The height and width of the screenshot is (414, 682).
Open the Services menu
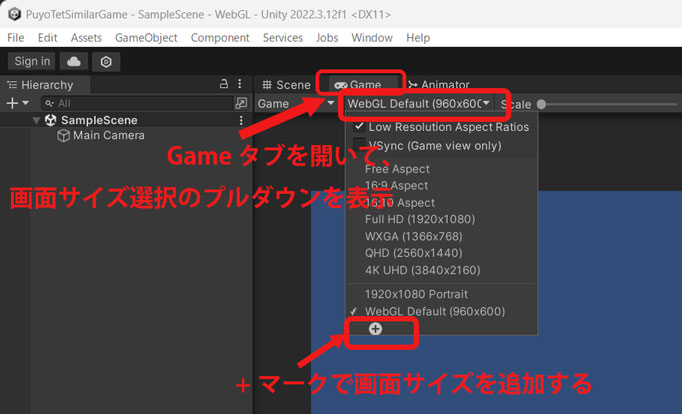tap(283, 38)
